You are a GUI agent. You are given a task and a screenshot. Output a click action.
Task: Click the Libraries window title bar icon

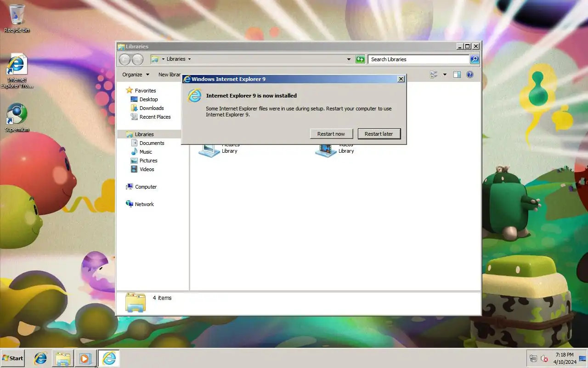point(121,46)
